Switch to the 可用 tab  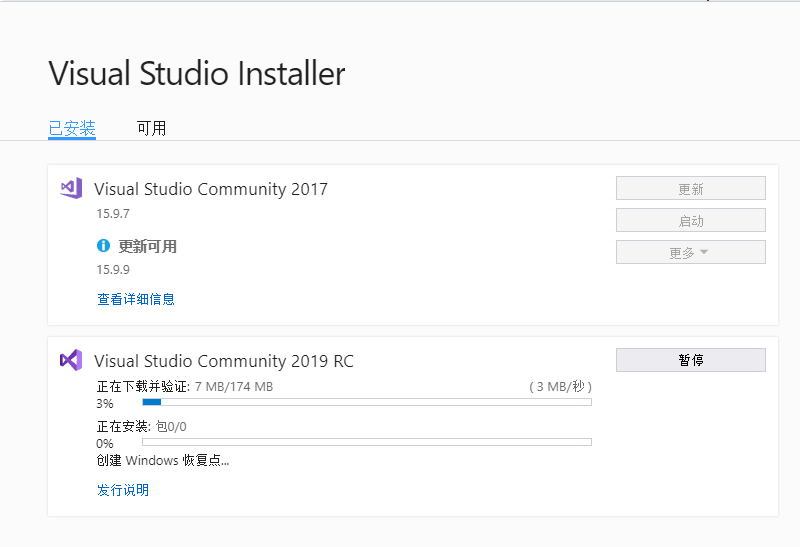[152, 128]
